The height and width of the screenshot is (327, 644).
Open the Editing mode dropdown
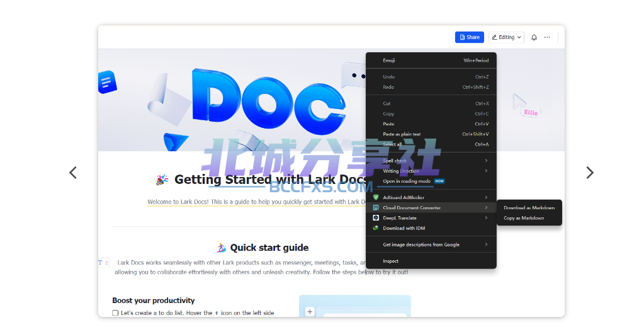pos(506,37)
